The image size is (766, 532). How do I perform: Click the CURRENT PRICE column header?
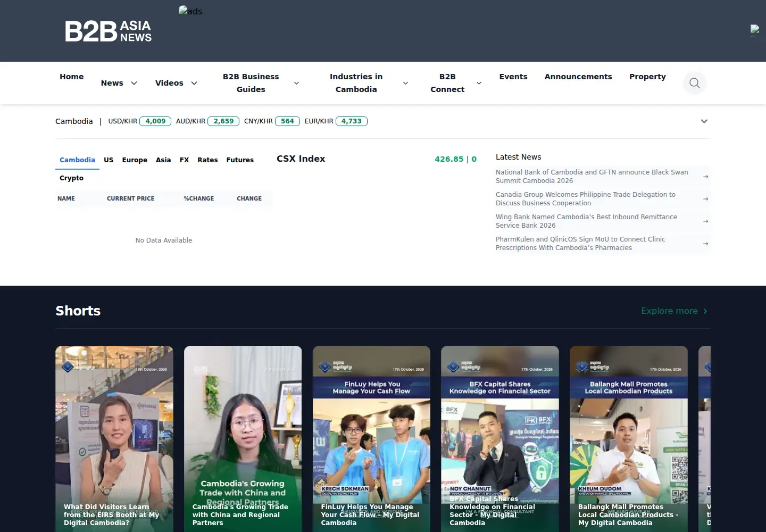(130, 198)
